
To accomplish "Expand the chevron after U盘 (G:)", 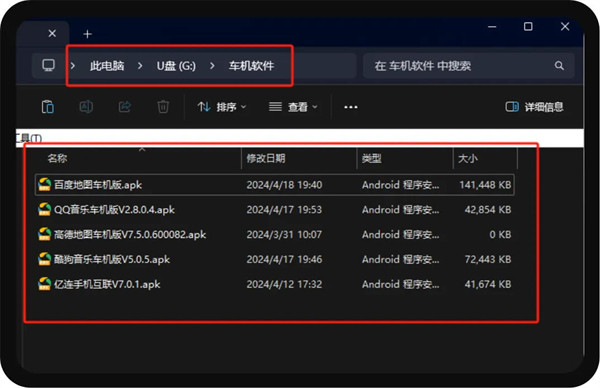I will (212, 66).
